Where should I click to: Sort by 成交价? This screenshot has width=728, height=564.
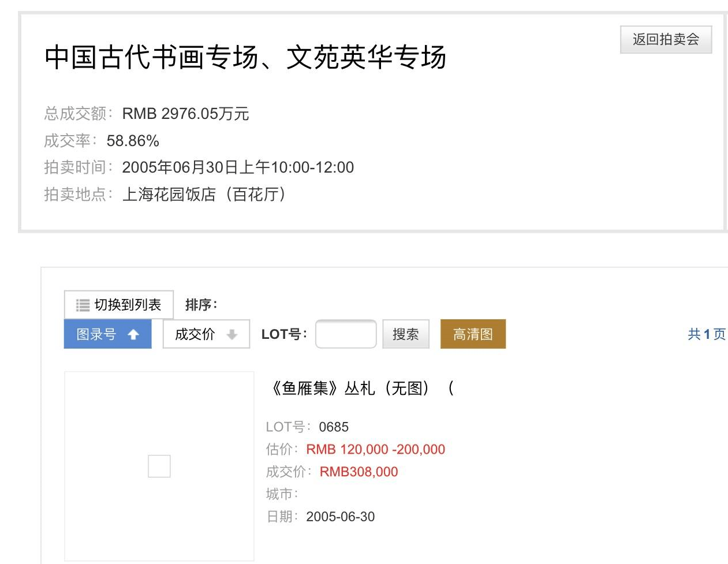tap(206, 334)
